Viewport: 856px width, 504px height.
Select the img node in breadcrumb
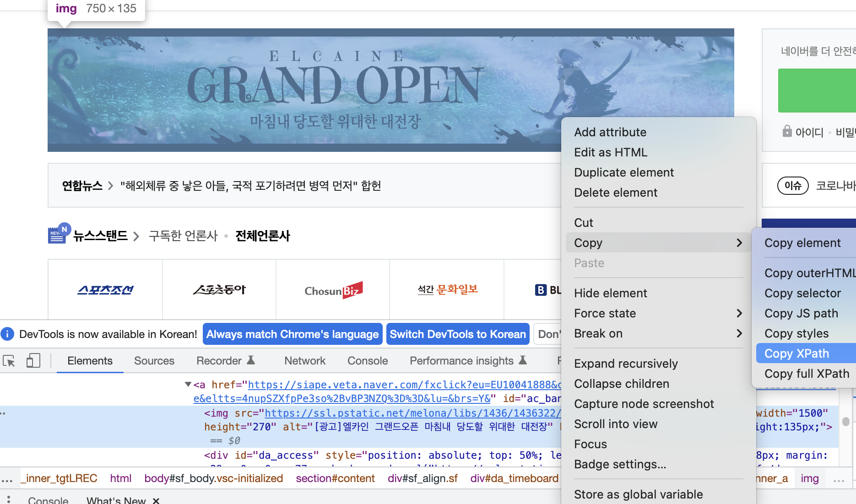coord(810,478)
